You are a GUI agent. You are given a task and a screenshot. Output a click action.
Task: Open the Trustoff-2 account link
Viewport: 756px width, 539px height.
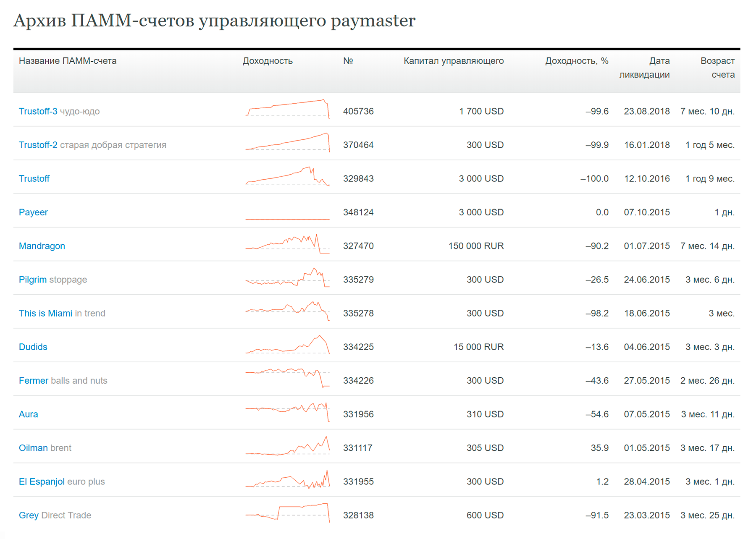tap(38, 145)
